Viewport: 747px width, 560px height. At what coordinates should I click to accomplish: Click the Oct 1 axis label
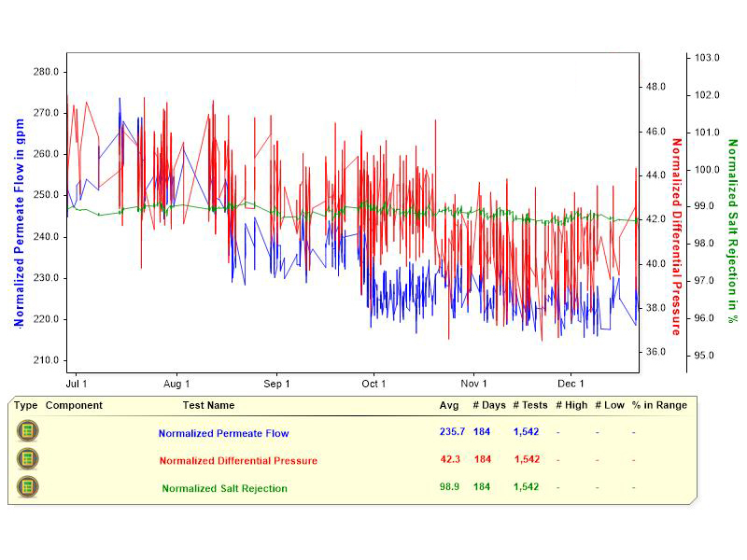(373, 384)
